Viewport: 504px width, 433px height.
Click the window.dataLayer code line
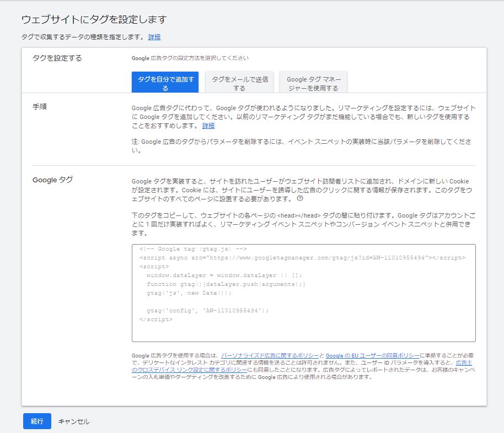pos(224,275)
